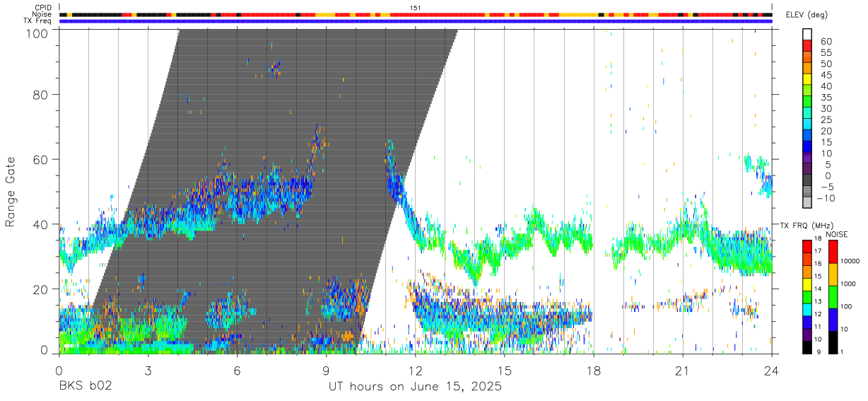
Task: Click the TX Freq row label
Action: coord(37,21)
